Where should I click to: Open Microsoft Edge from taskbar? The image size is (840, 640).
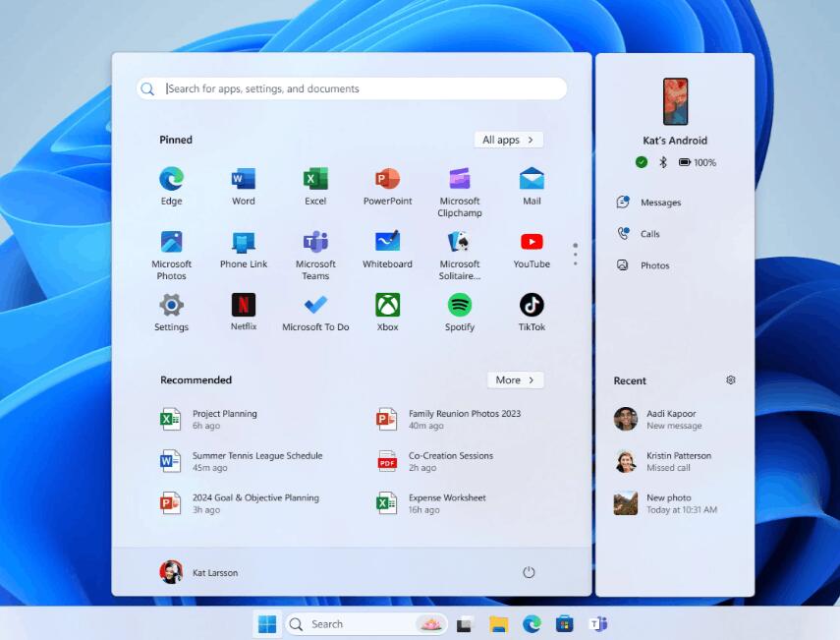[x=532, y=624]
